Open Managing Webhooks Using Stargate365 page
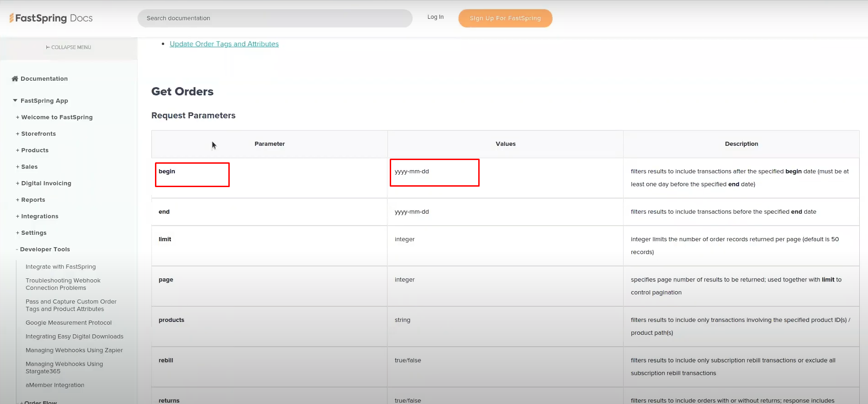 [64, 367]
